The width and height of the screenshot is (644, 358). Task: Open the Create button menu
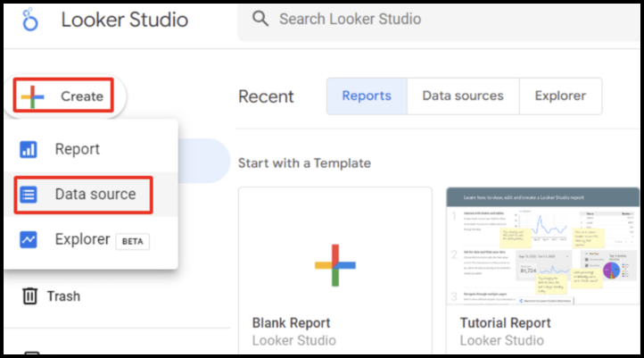pos(65,96)
